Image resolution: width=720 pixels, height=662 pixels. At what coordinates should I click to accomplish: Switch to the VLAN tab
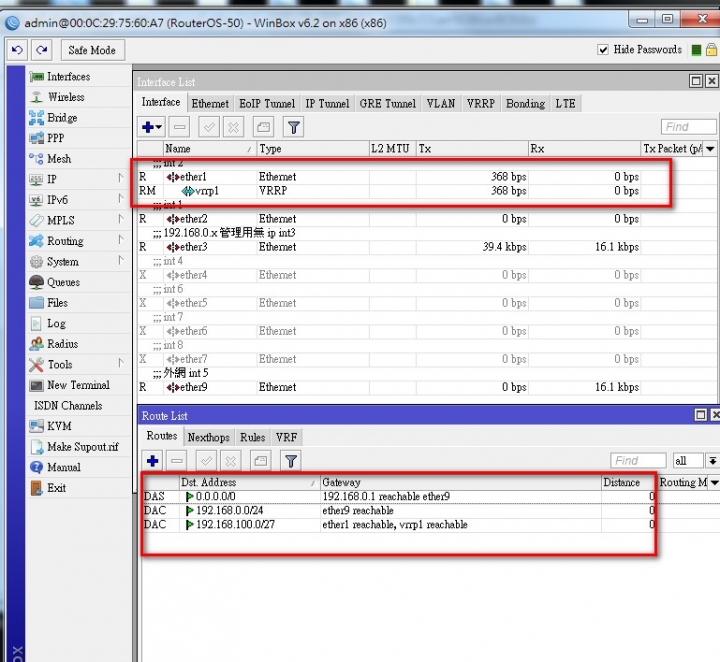tap(441, 104)
